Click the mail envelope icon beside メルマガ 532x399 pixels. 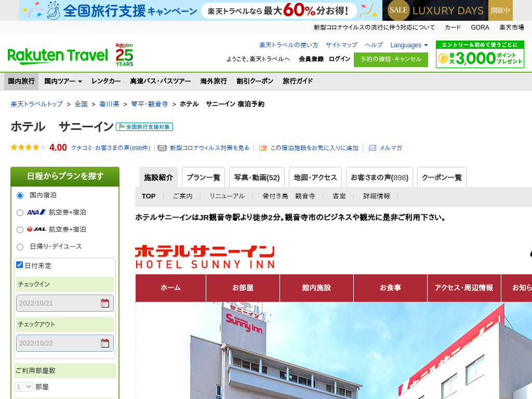point(373,148)
